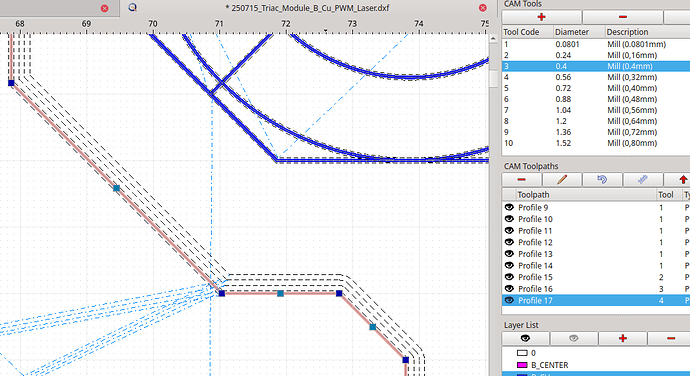The image size is (690, 376).
Task: Click the teal midpoint handle on the long diagonal
Action: point(116,188)
